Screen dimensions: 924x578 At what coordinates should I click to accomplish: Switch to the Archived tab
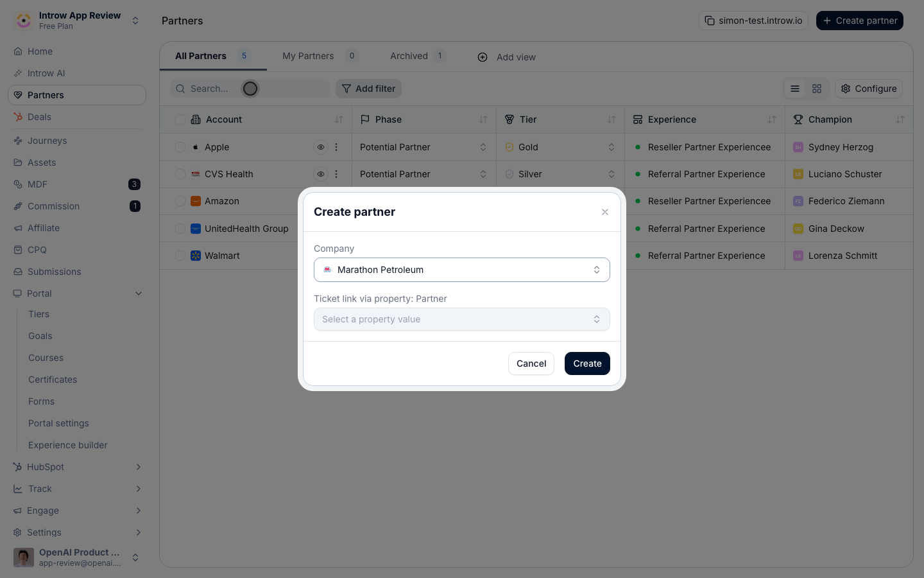[418, 56]
